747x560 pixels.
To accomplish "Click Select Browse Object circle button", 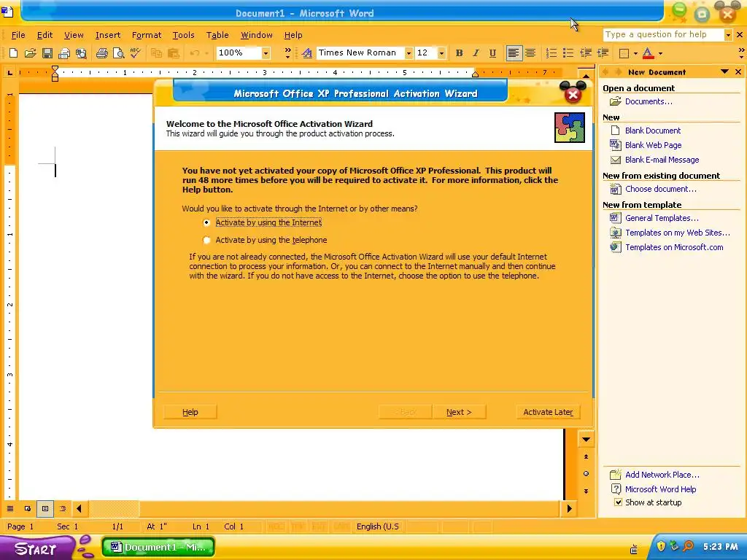I will tap(586, 473).
